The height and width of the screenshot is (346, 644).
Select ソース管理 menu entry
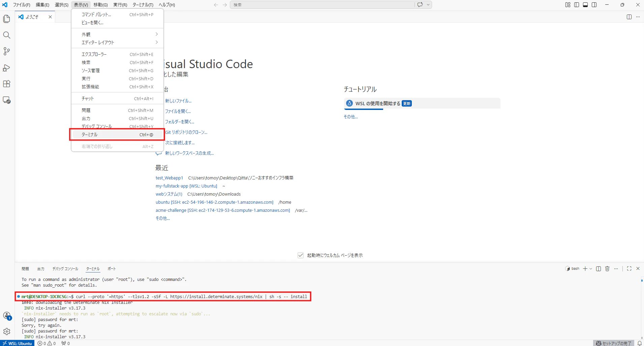(x=117, y=70)
